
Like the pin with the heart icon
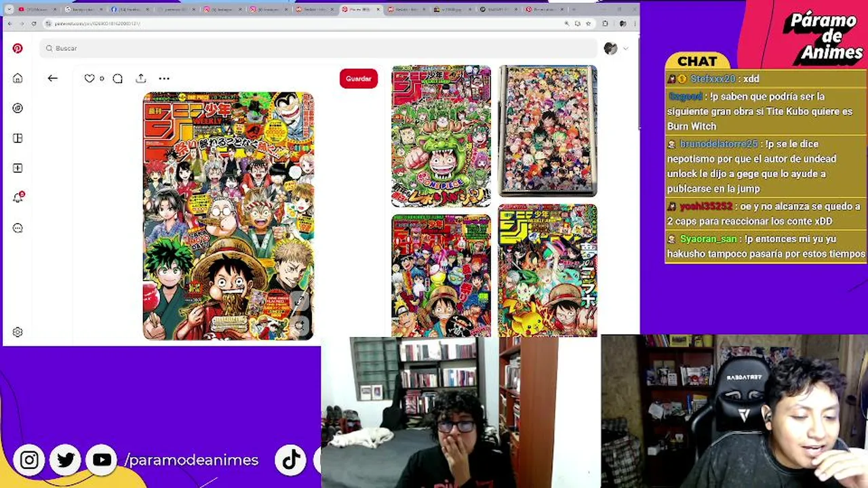pyautogui.click(x=89, y=79)
